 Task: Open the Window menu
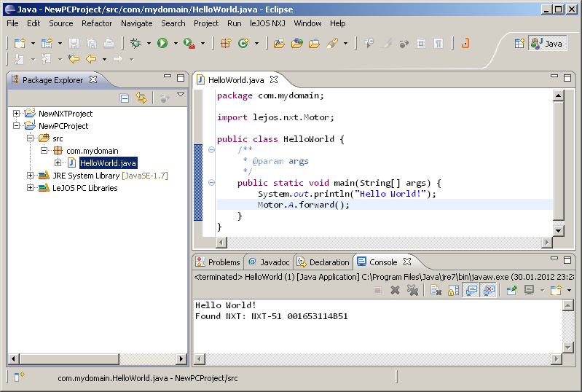pyautogui.click(x=307, y=23)
